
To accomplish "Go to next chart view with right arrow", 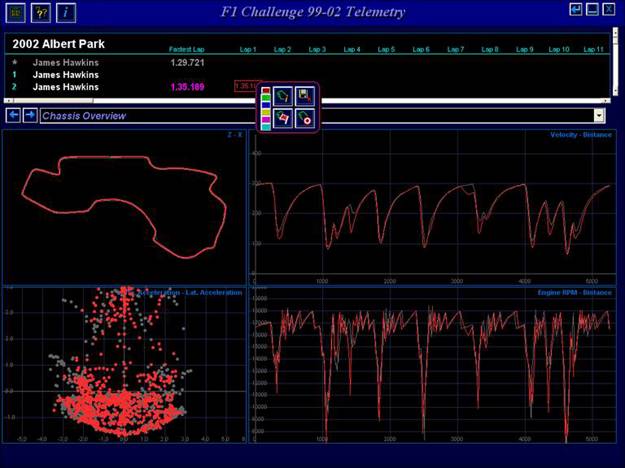I will pos(30,115).
